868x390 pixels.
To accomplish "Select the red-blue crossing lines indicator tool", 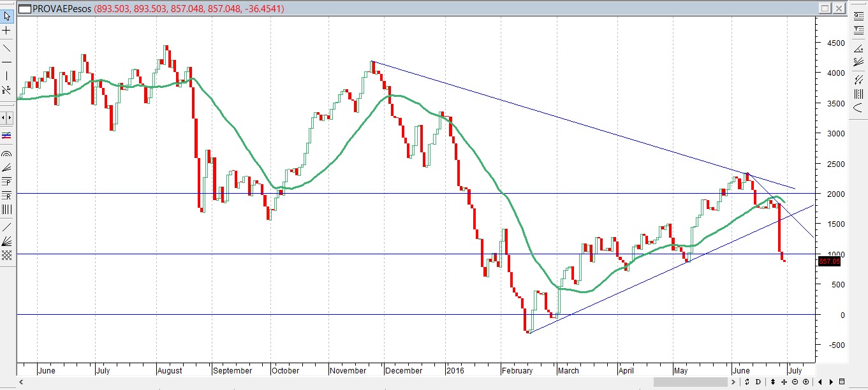I will (x=7, y=136).
